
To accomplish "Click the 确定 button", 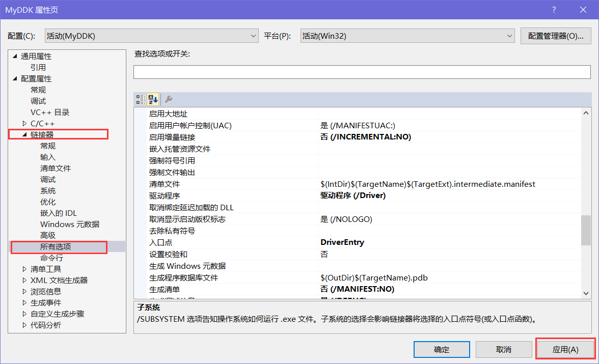I will coord(442,349).
